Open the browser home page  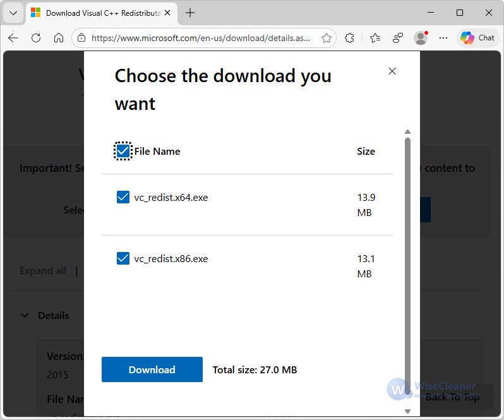(x=59, y=38)
